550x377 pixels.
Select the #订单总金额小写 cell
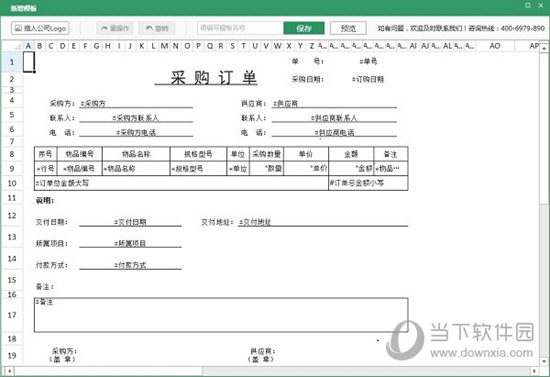[x=368, y=183]
